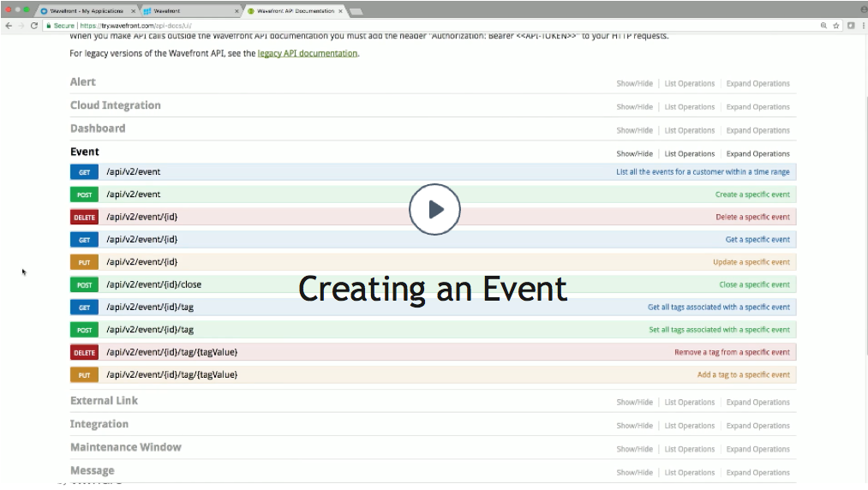Click the POST badge for /api/v2/event
Screen dimensions: 868x490
[x=84, y=195]
